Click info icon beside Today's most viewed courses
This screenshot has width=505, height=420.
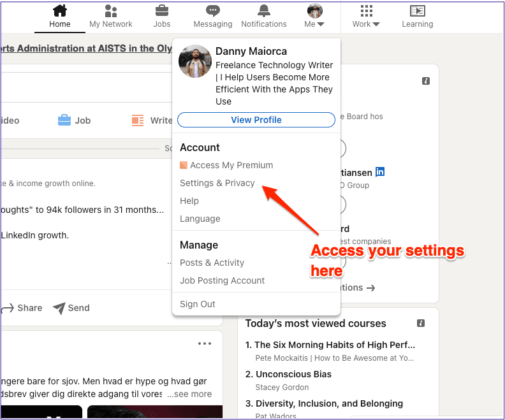click(x=421, y=323)
